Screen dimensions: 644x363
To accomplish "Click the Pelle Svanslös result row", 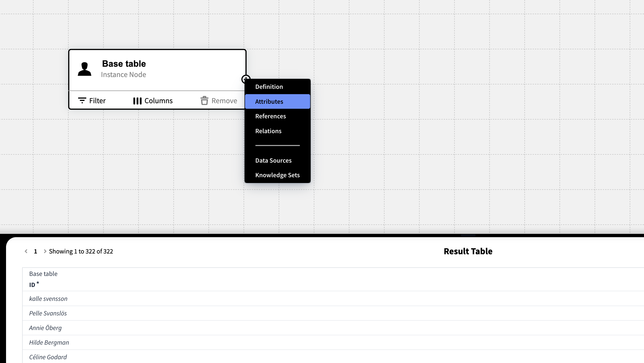I will (x=48, y=313).
